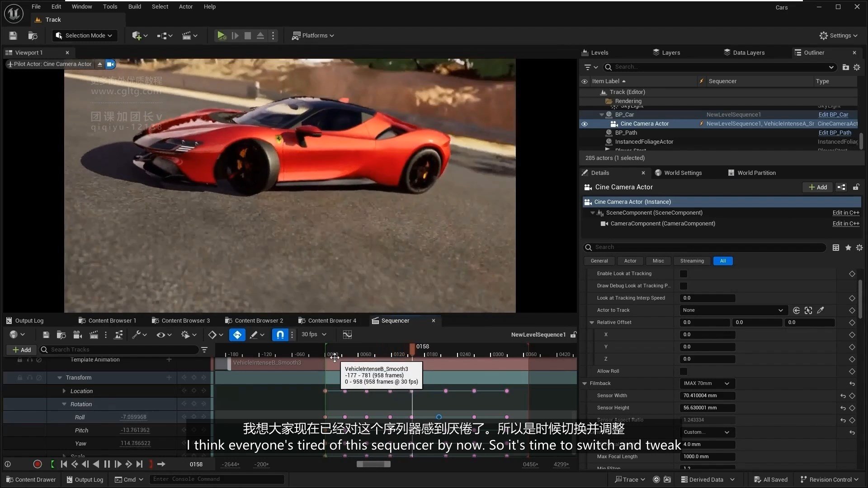Create a camera in Sequencer
Viewport: 868px width, 488px height.
tap(78, 335)
